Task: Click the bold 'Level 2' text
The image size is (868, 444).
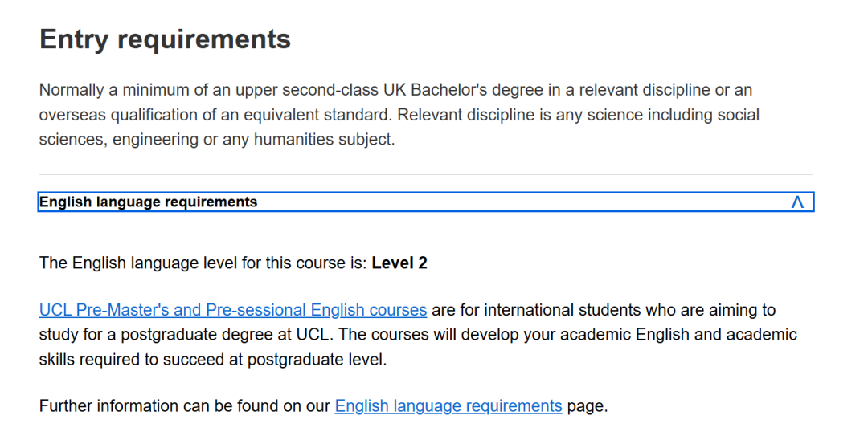Action: click(x=399, y=263)
